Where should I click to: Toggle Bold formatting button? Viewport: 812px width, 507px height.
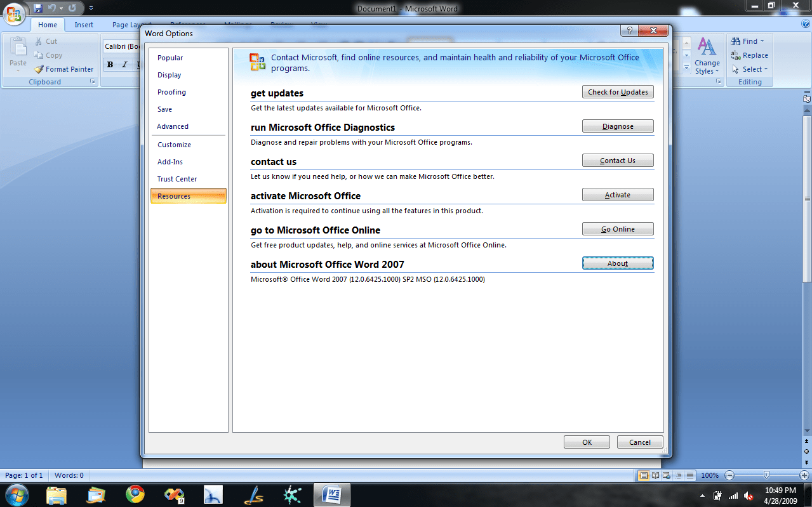[110, 64]
